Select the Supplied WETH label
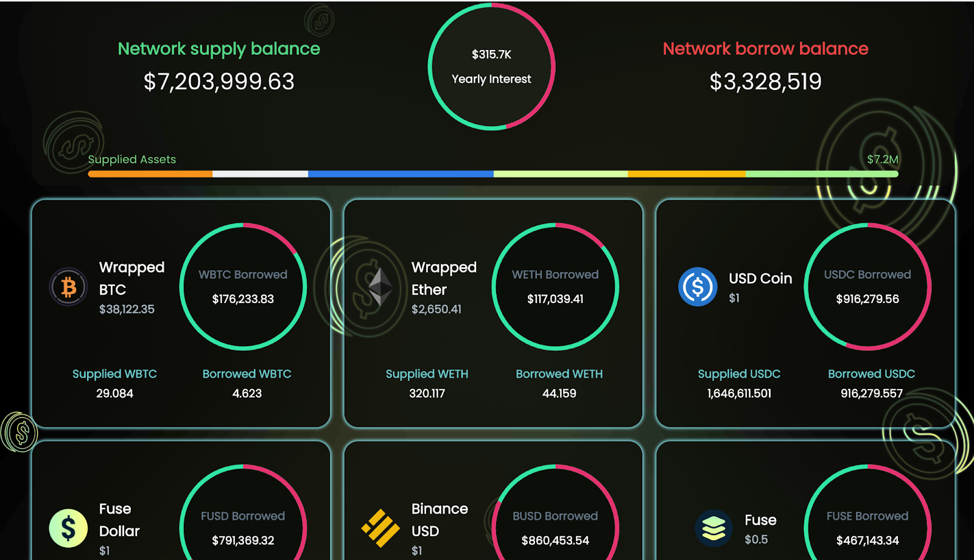This screenshot has height=560, width=974. coord(427,374)
